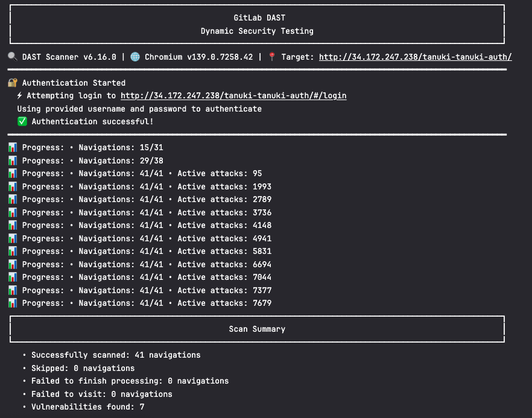Click 'Authentication Started' text
The image size is (532, 418).
point(74,83)
